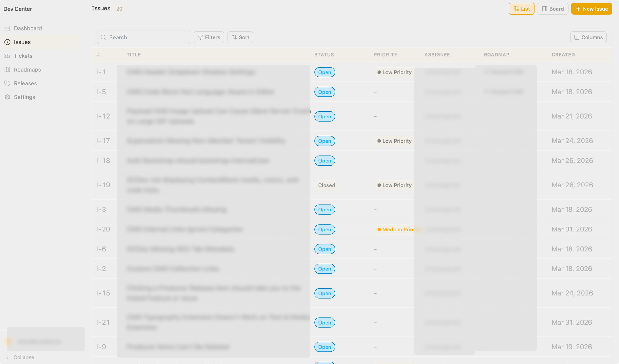
Task: Open the Filters dropdown
Action: [209, 37]
